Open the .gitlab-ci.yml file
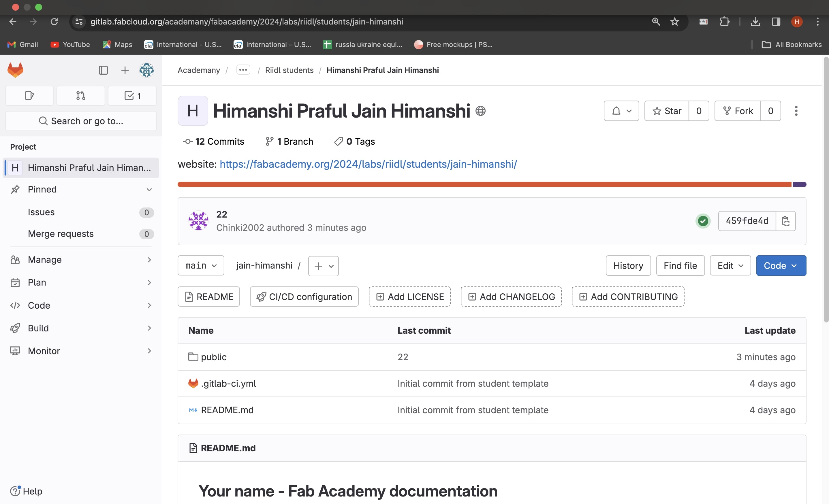 pos(228,384)
